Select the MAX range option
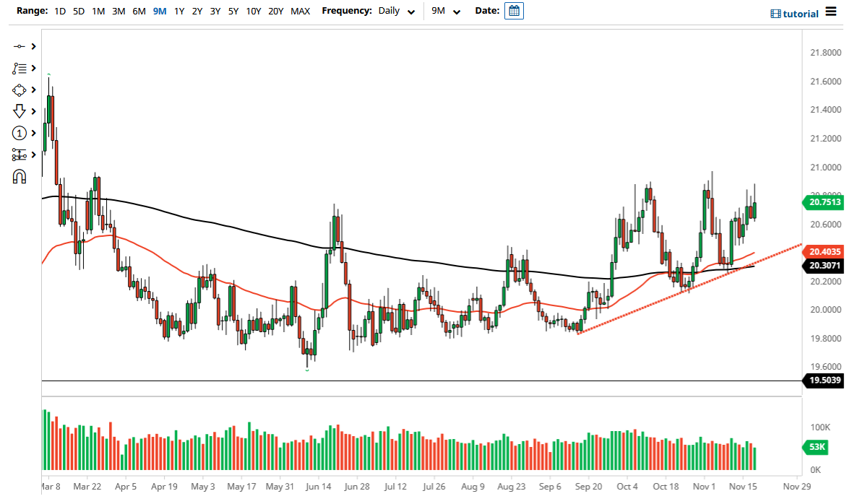The height and width of the screenshot is (504, 852). [x=301, y=12]
